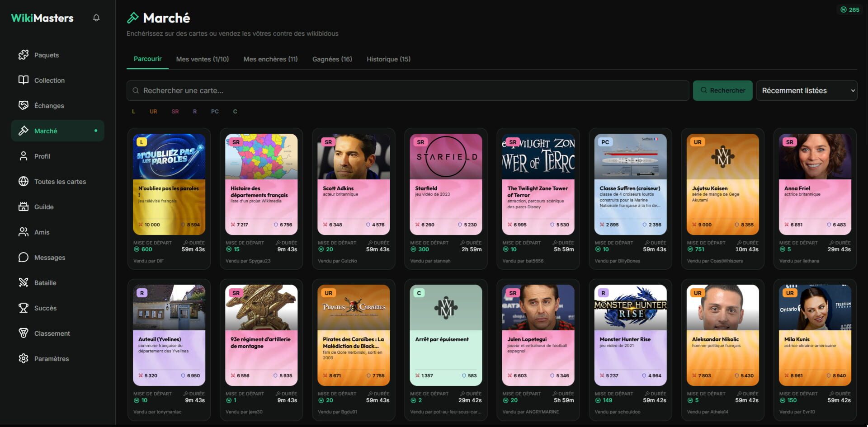
Task: Enable the PC rarity filter
Action: 215,112
